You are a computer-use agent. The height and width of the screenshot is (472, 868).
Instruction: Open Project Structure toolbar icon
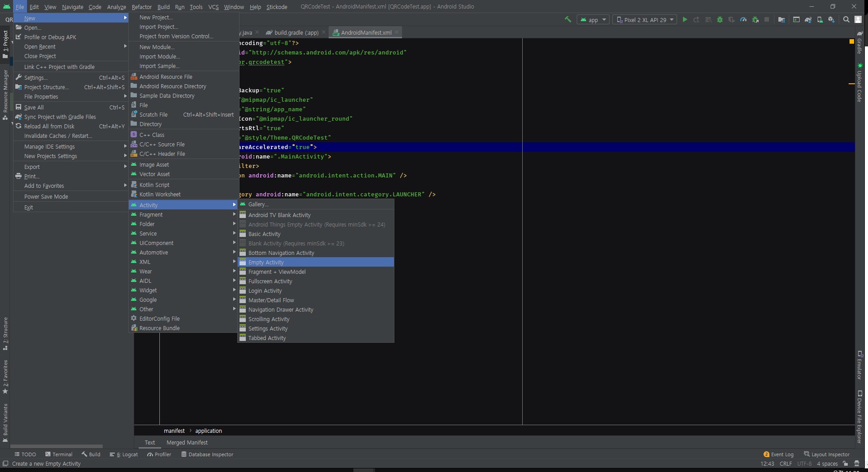coord(782,19)
